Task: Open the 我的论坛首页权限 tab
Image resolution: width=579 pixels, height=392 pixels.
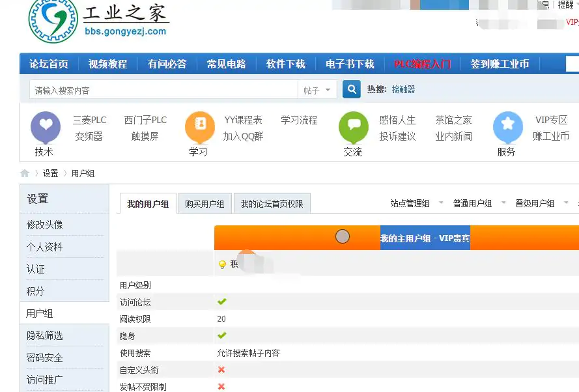Action: [272, 204]
